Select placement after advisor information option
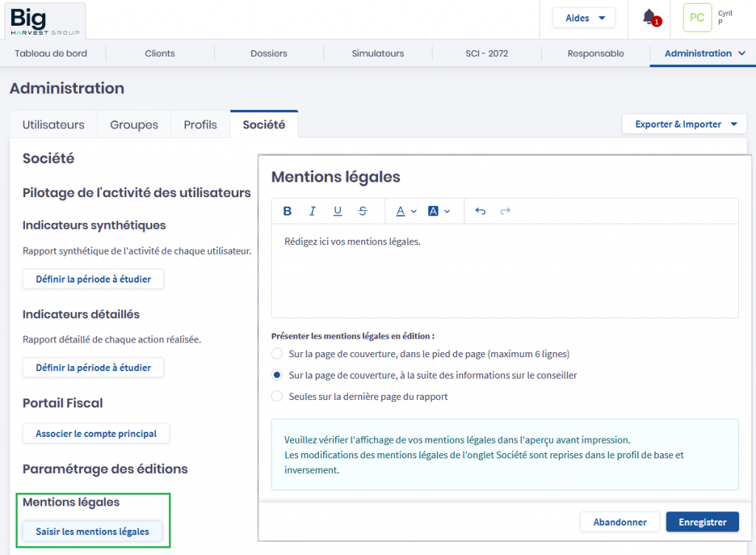 tap(277, 375)
